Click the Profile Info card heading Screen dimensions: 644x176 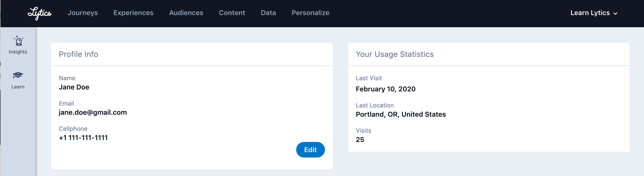[x=79, y=54]
